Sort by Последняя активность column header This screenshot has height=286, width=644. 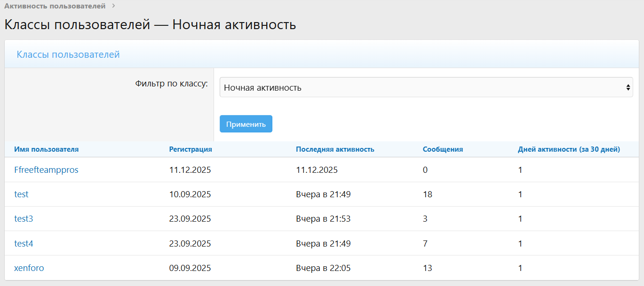pyautogui.click(x=335, y=149)
